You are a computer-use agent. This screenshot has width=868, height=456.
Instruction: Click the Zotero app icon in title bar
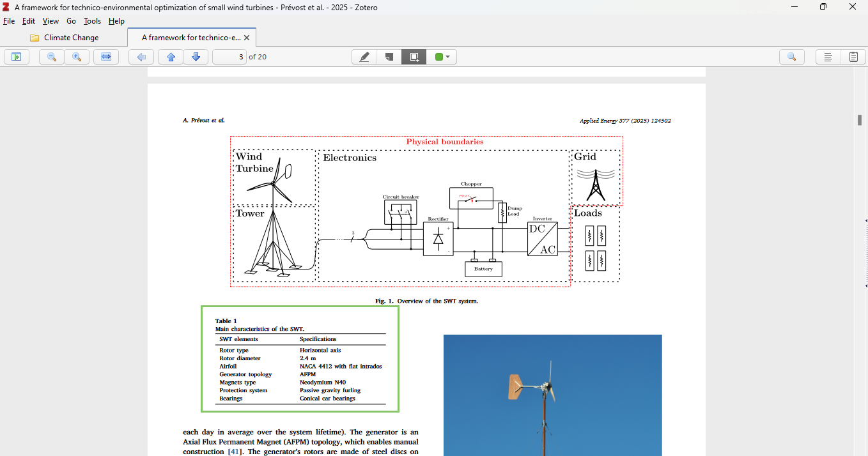(6, 7)
